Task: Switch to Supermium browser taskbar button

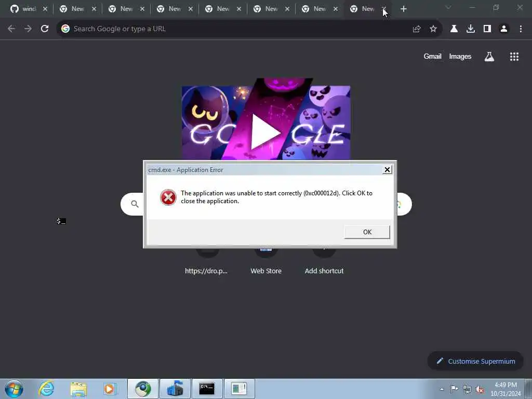Action: point(143,389)
